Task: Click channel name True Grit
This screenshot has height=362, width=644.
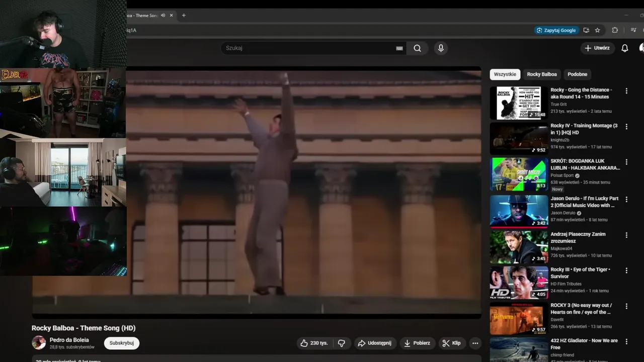Action: pos(558,105)
